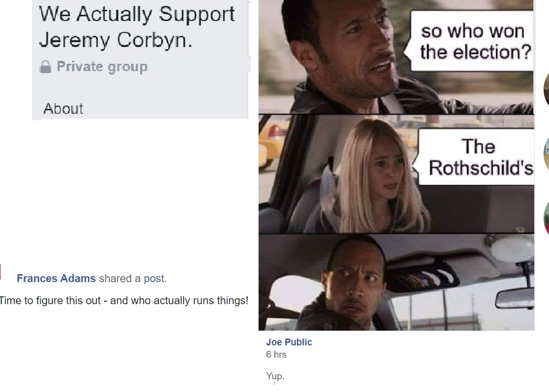Open the top meme panel with driving man
The height and width of the screenshot is (392, 549).
(x=396, y=57)
